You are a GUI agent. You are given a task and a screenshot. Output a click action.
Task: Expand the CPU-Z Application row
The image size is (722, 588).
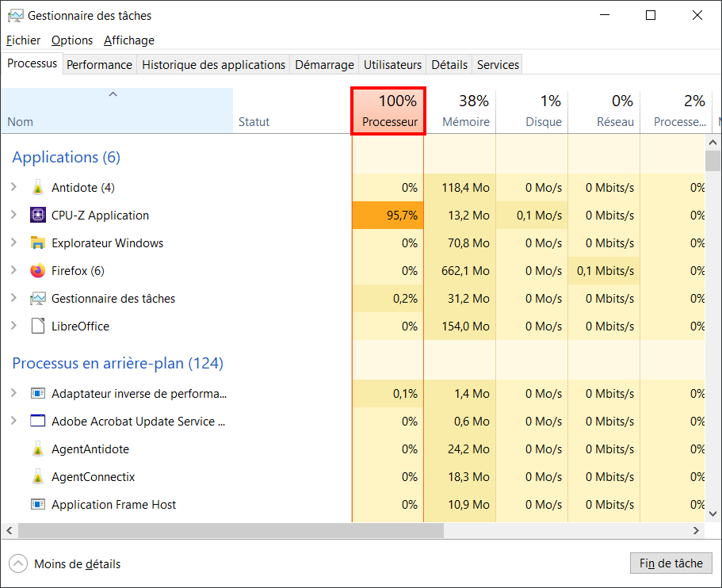pyautogui.click(x=13, y=215)
